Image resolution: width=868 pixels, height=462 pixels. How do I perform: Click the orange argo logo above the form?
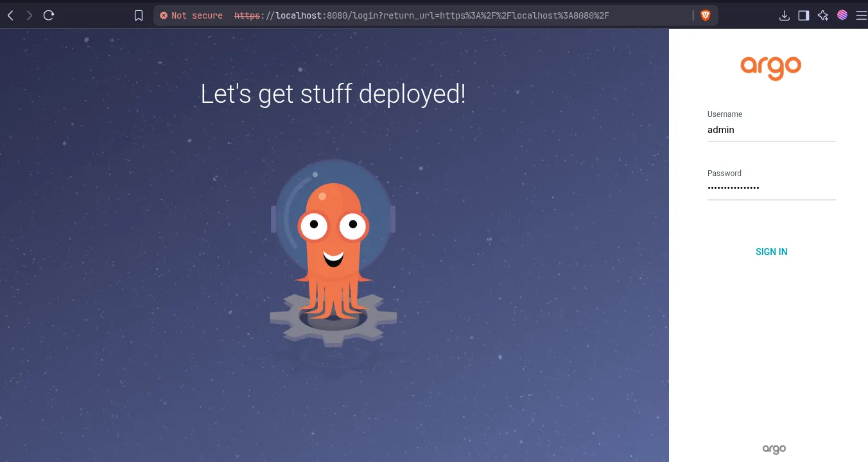[771, 67]
